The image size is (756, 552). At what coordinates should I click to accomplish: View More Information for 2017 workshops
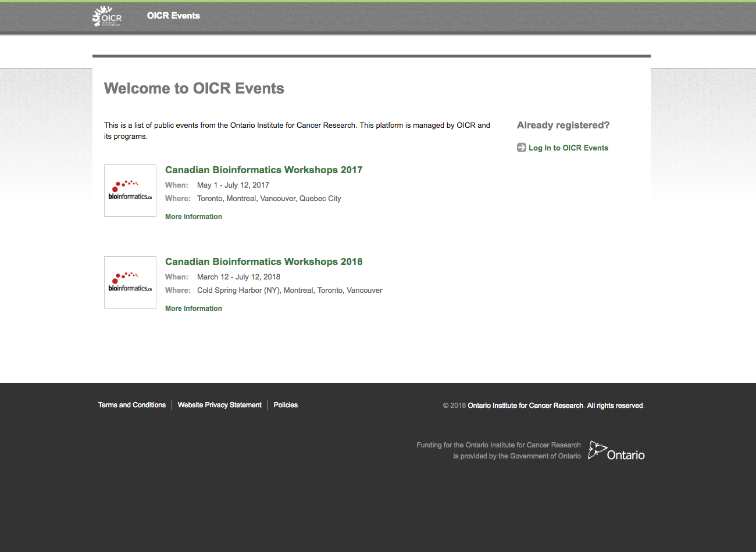(x=194, y=217)
